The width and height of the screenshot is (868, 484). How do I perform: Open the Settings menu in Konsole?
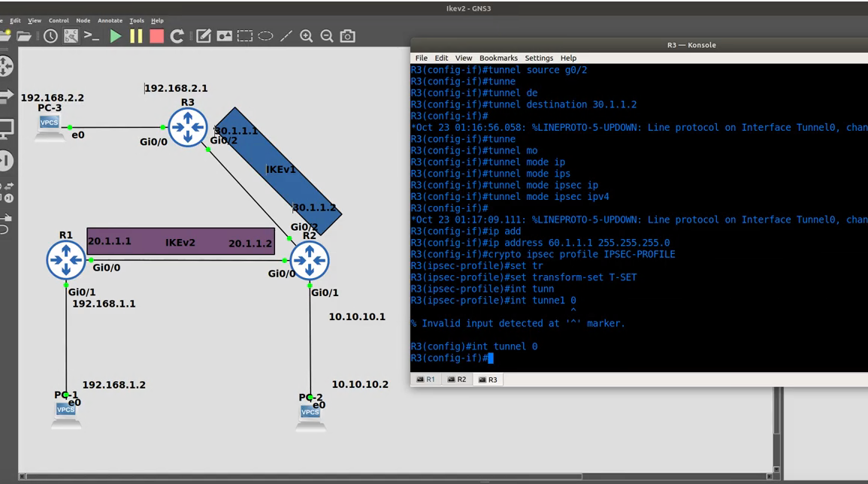coord(539,58)
